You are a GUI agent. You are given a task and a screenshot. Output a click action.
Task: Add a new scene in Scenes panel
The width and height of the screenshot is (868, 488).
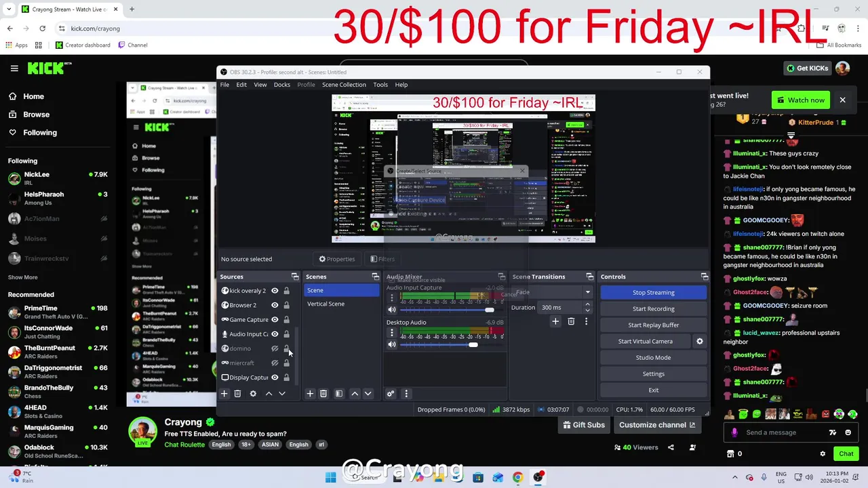pyautogui.click(x=310, y=393)
